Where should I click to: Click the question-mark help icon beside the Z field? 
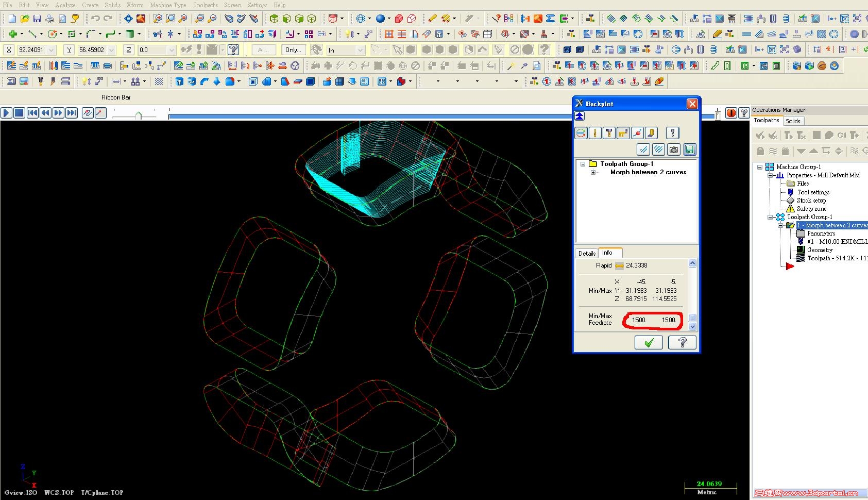[x=233, y=50]
